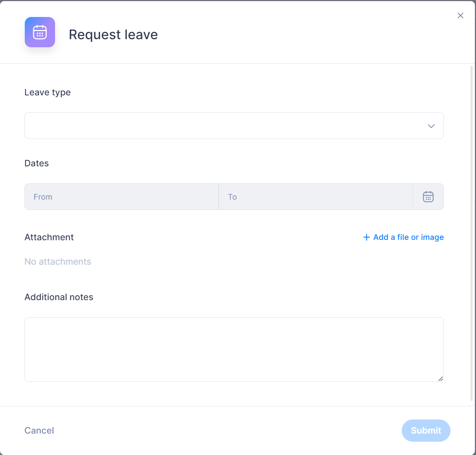The width and height of the screenshot is (476, 455).
Task: Click the Leave type label
Action: point(47,92)
